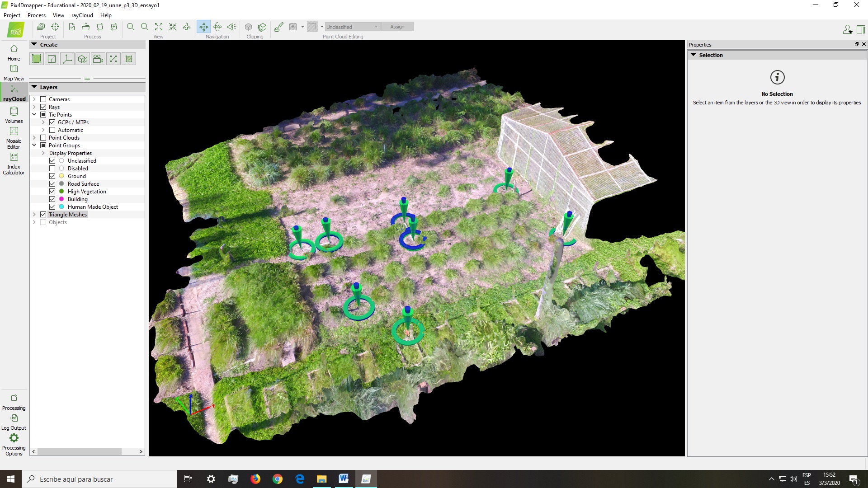The image size is (868, 488).
Task: Expand the Point Clouds tree node
Action: pos(34,138)
